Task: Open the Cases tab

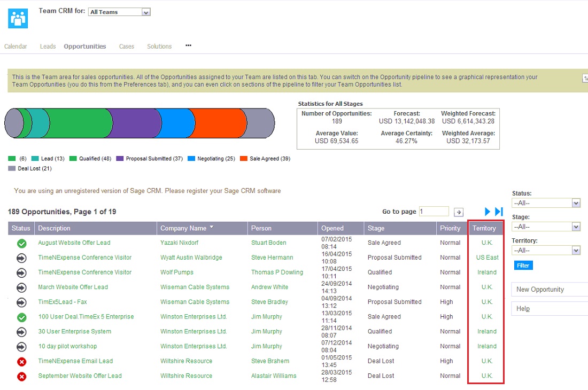Action: tap(127, 46)
